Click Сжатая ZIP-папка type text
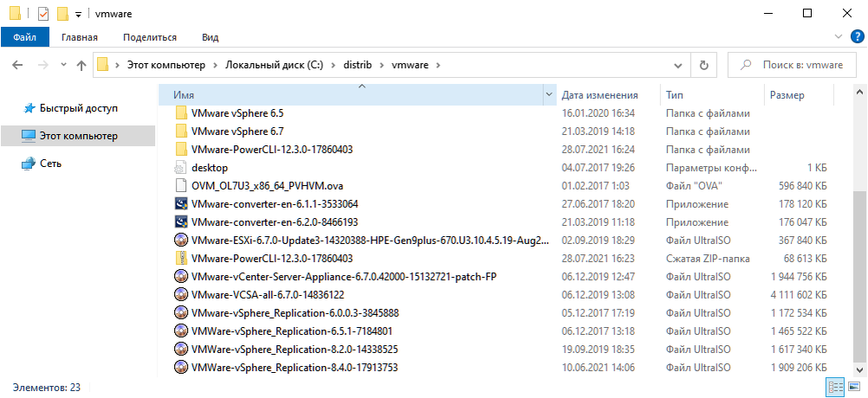The image size is (868, 398). pyautogui.click(x=708, y=258)
